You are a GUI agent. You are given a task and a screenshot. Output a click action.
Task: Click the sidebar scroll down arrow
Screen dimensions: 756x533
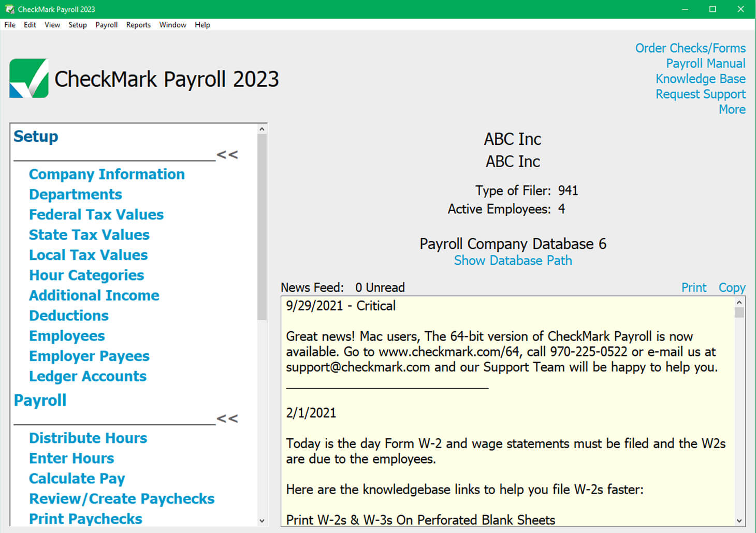click(262, 521)
